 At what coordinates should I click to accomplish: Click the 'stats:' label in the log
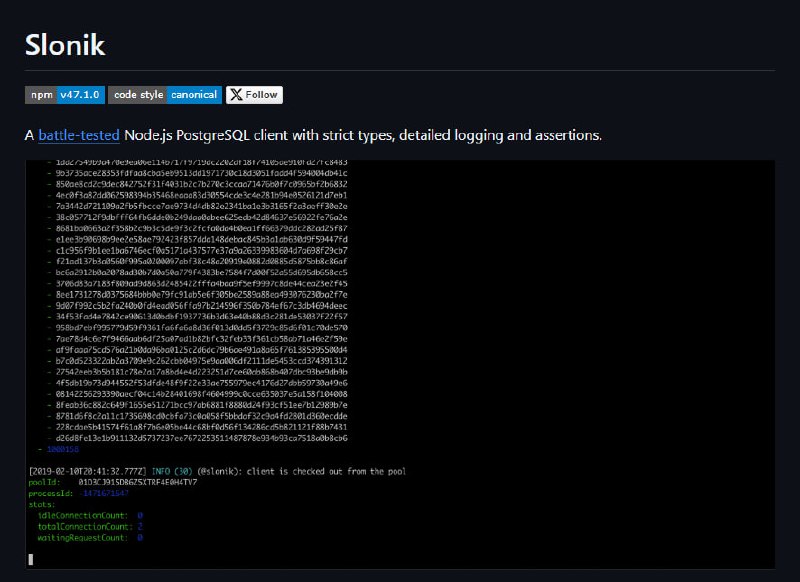pyautogui.click(x=42, y=504)
